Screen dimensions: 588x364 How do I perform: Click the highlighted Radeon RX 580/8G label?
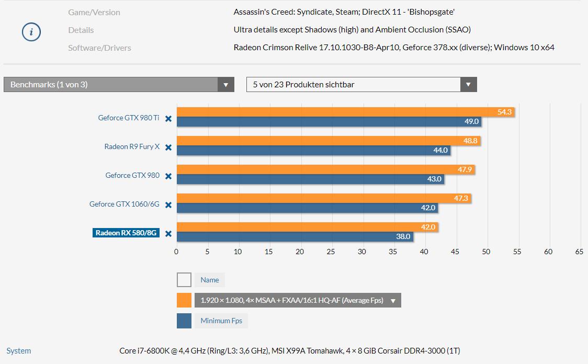pos(126,233)
